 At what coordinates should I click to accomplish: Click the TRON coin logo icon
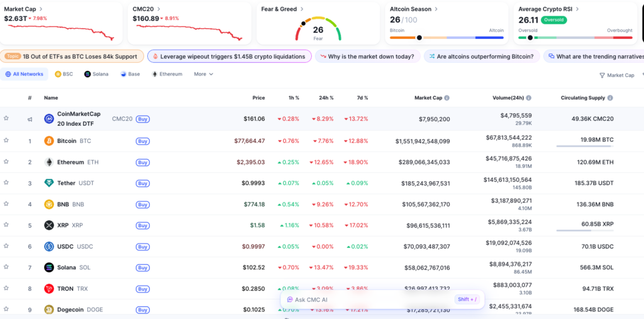pos(49,289)
